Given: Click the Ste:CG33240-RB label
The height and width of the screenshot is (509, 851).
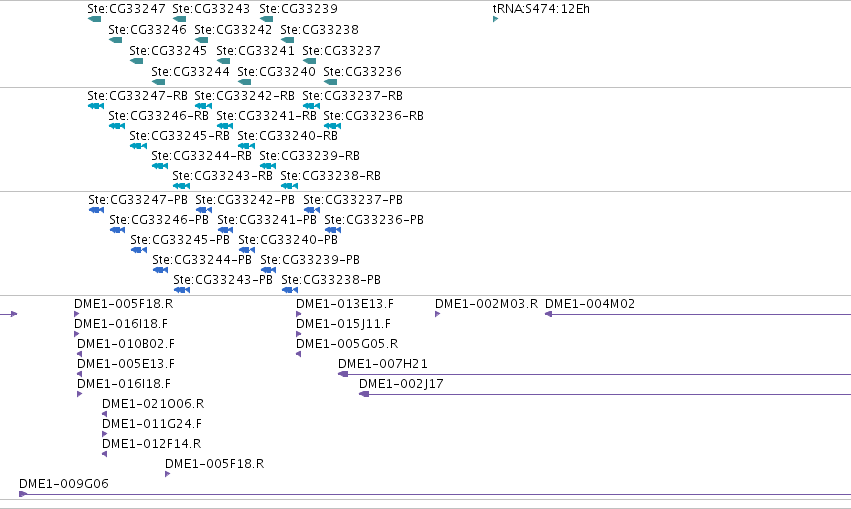Looking at the screenshot, I should tap(288, 136).
